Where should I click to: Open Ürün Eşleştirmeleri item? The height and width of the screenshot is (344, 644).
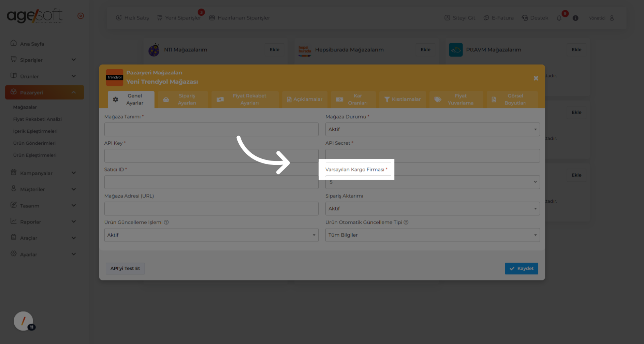[35, 155]
